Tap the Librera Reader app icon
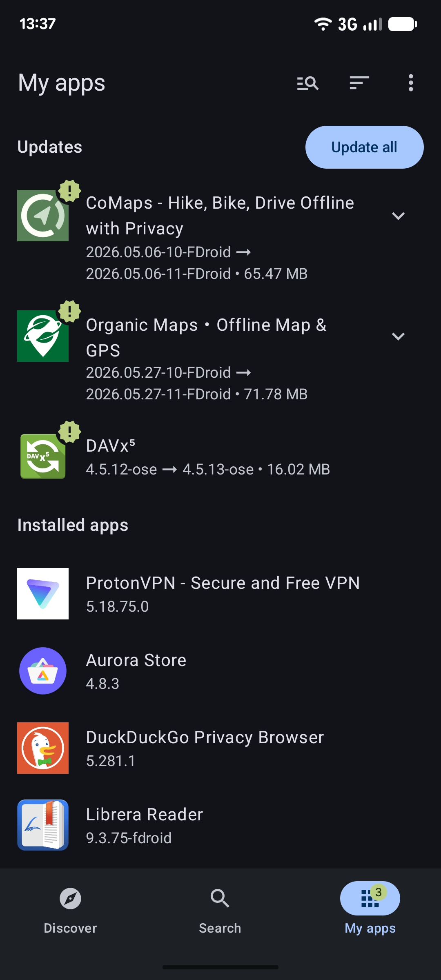 click(x=43, y=825)
